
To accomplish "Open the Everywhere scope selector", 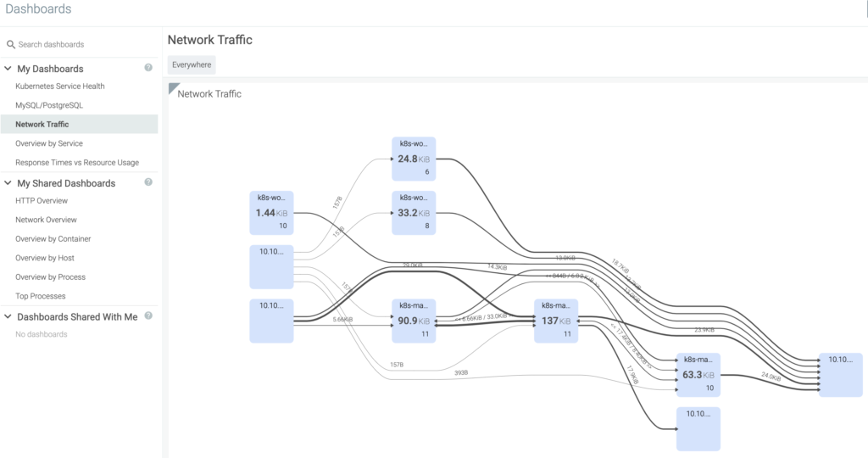I will 192,64.
